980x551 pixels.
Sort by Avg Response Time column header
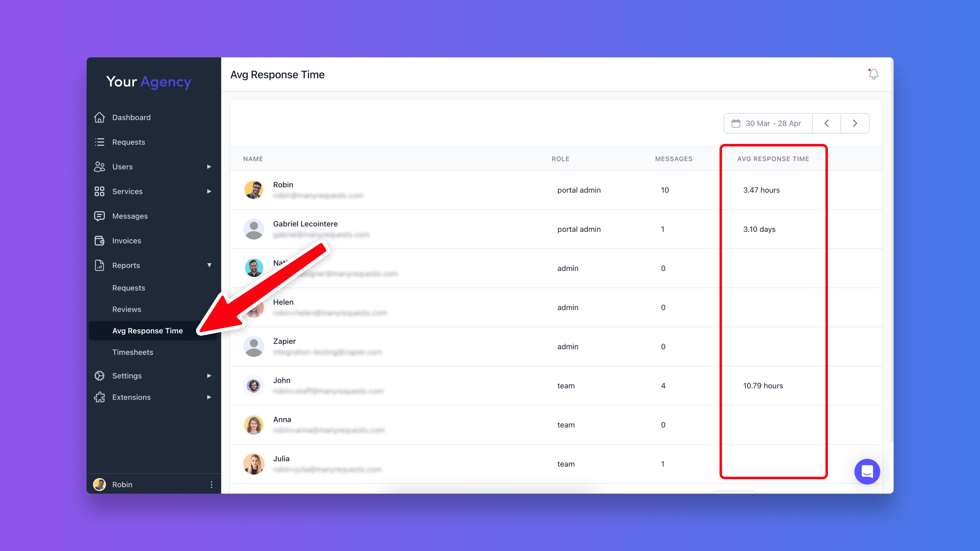click(773, 159)
